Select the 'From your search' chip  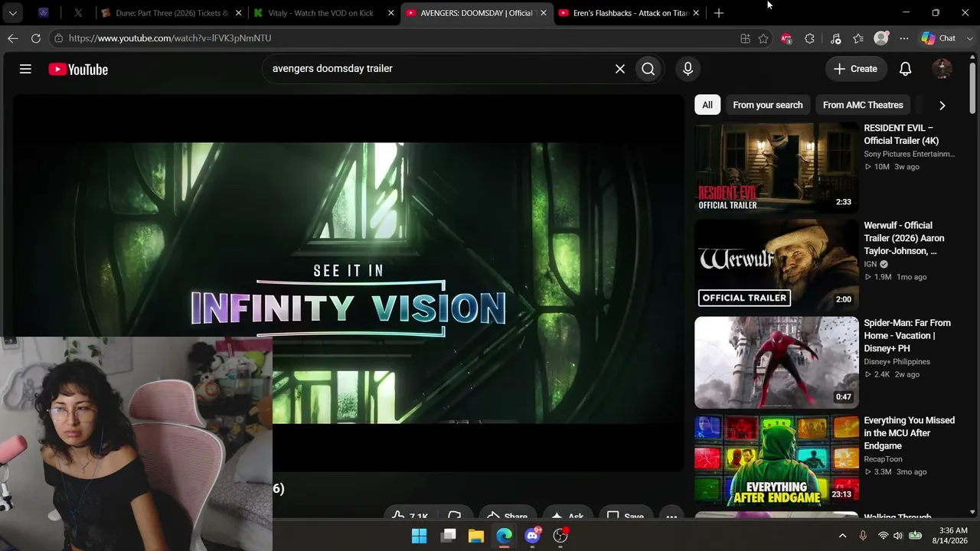(768, 105)
